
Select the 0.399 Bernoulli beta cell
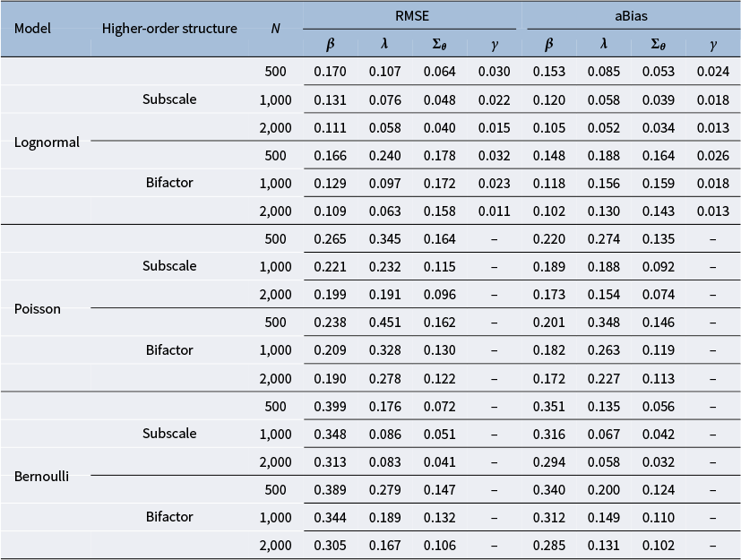pyautogui.click(x=330, y=405)
